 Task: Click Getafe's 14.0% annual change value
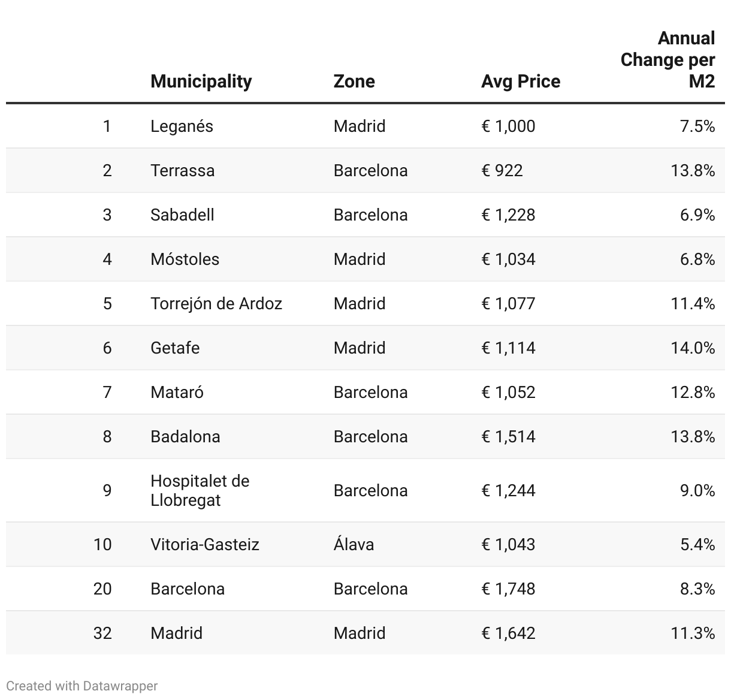(692, 348)
